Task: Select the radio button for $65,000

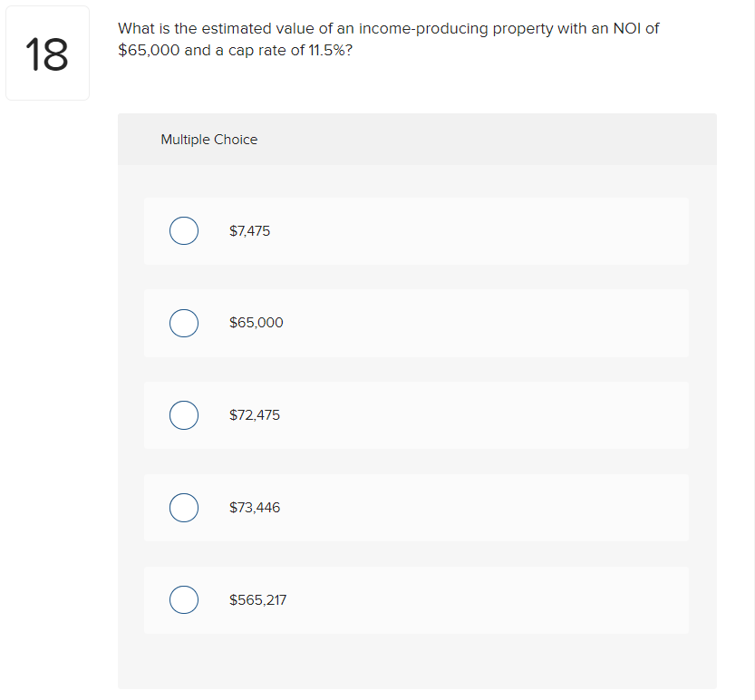Action: (x=184, y=323)
